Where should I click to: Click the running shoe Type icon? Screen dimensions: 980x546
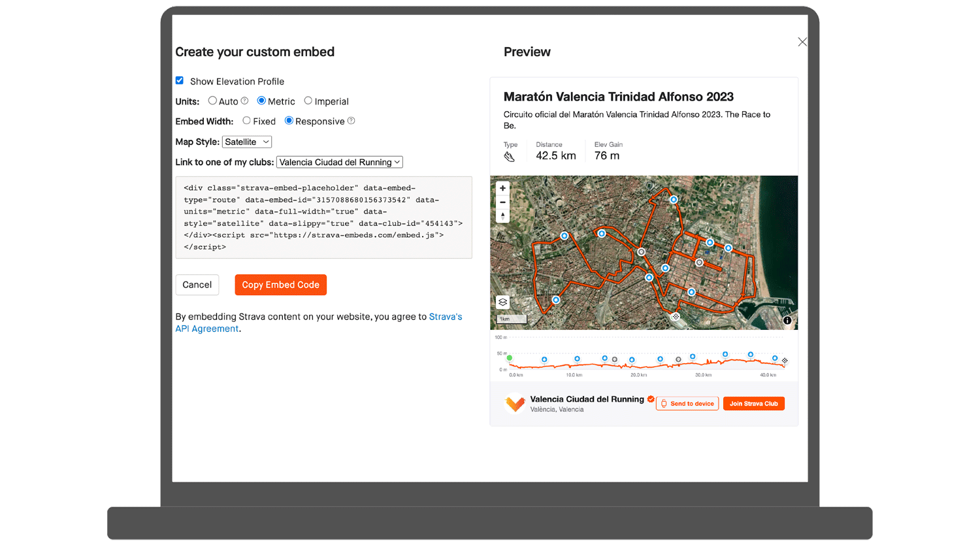(510, 157)
